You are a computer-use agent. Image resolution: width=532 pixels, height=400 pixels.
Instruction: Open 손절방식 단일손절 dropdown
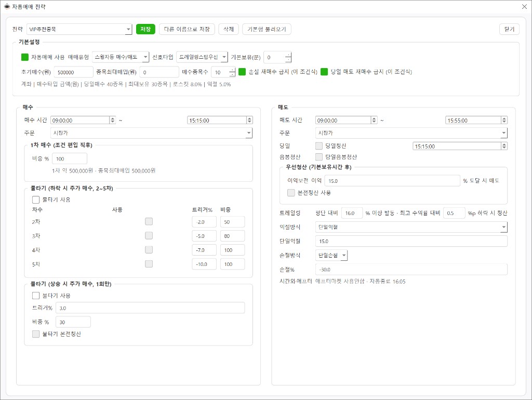coord(331,255)
